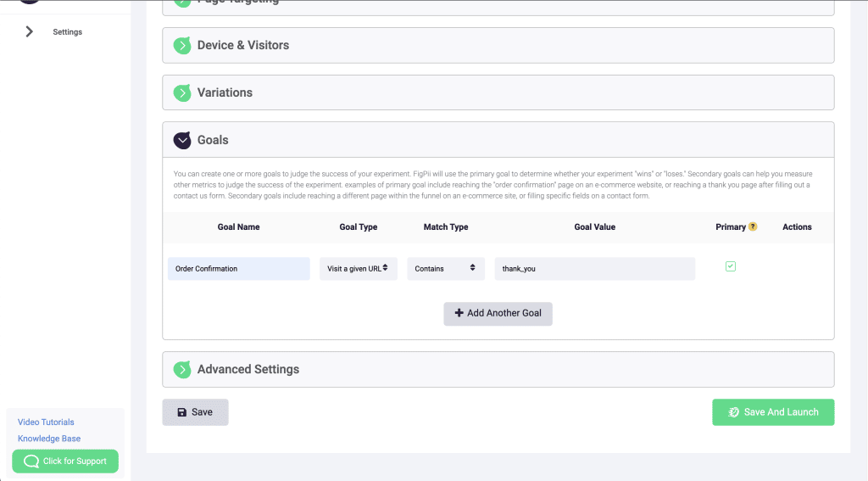Click the floppy disk Save icon
This screenshot has width=868, height=481.
[x=181, y=412]
